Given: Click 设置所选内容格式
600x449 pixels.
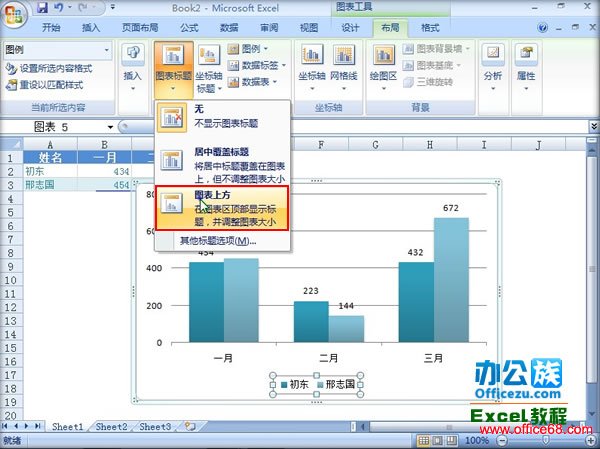Looking at the screenshot, I should [x=49, y=69].
